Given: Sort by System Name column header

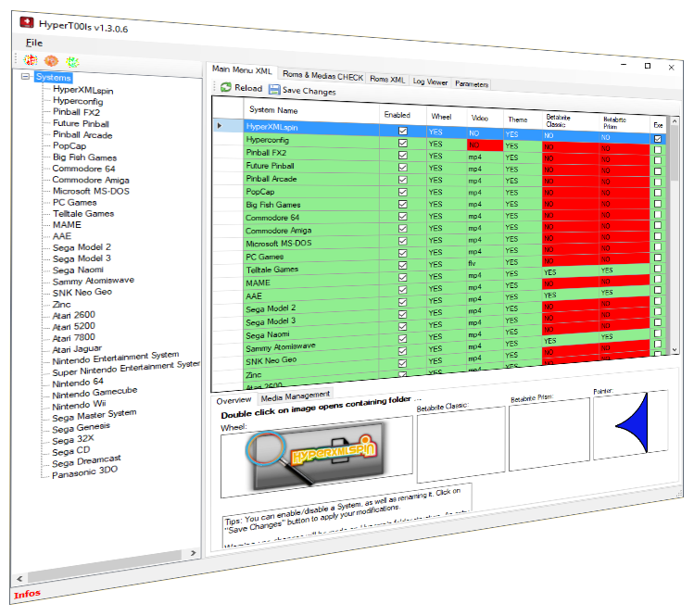Looking at the screenshot, I should click(310, 110).
